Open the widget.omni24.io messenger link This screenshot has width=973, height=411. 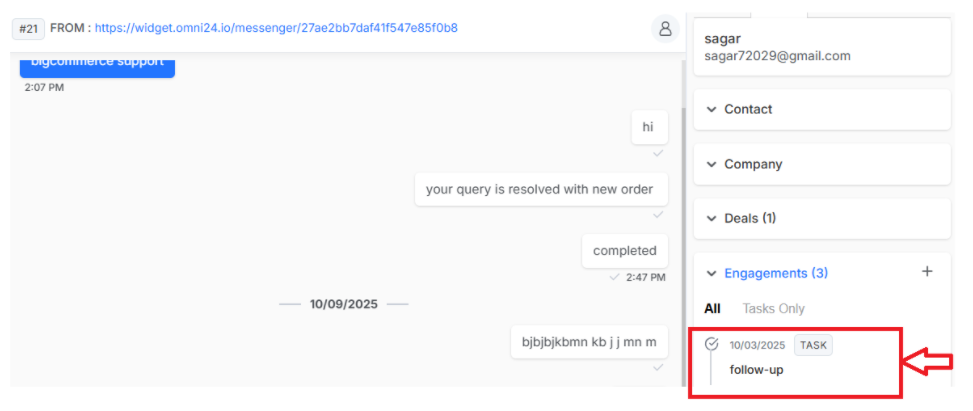pos(276,28)
